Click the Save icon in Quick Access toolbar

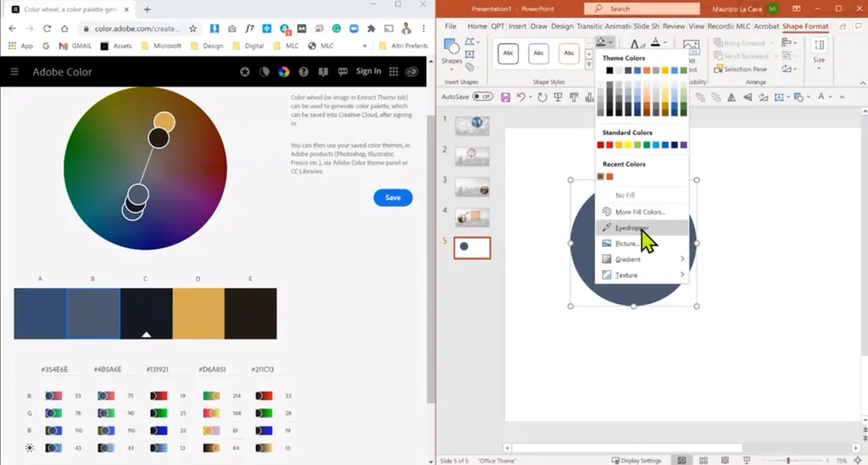[x=505, y=97]
